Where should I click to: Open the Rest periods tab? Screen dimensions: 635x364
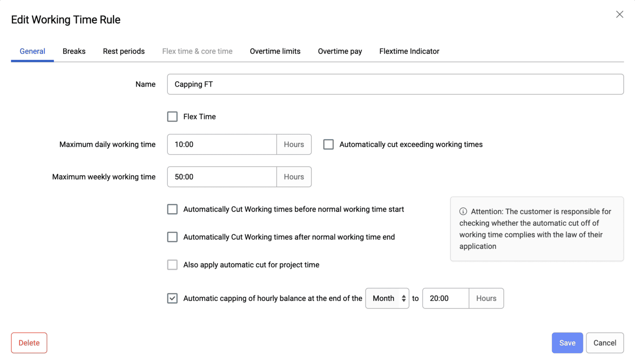123,51
